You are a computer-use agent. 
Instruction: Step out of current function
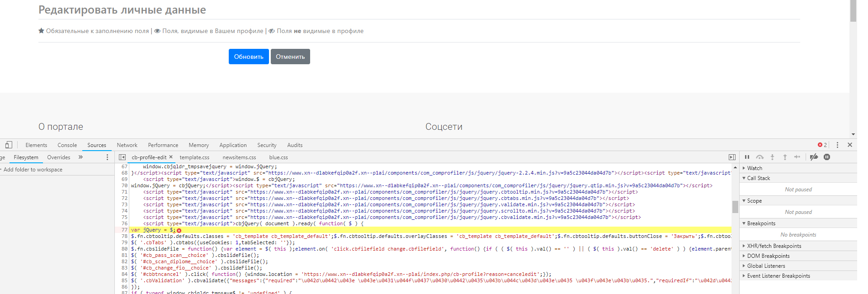pos(785,157)
